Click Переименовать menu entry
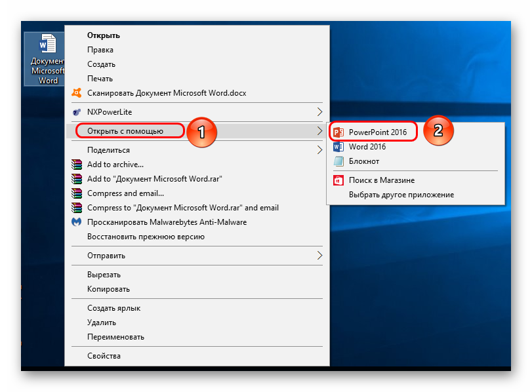The width and height of the screenshot is (532, 392). click(x=115, y=337)
